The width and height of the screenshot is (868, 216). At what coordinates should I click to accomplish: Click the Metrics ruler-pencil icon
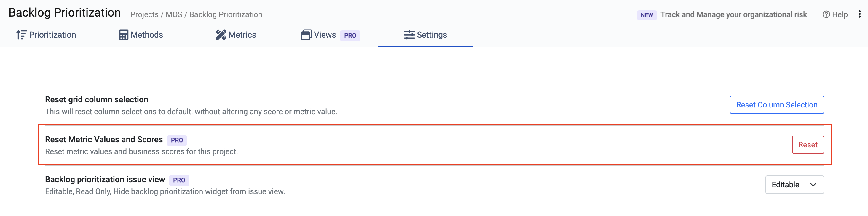tap(221, 35)
